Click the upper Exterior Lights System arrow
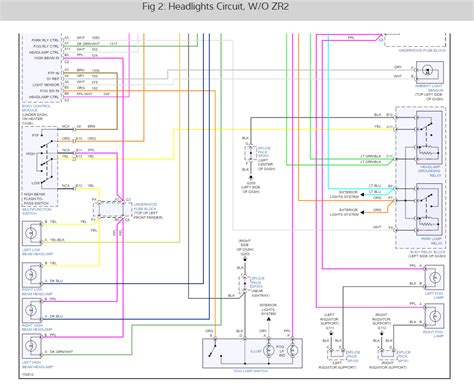474x391 pixels. 362,194
